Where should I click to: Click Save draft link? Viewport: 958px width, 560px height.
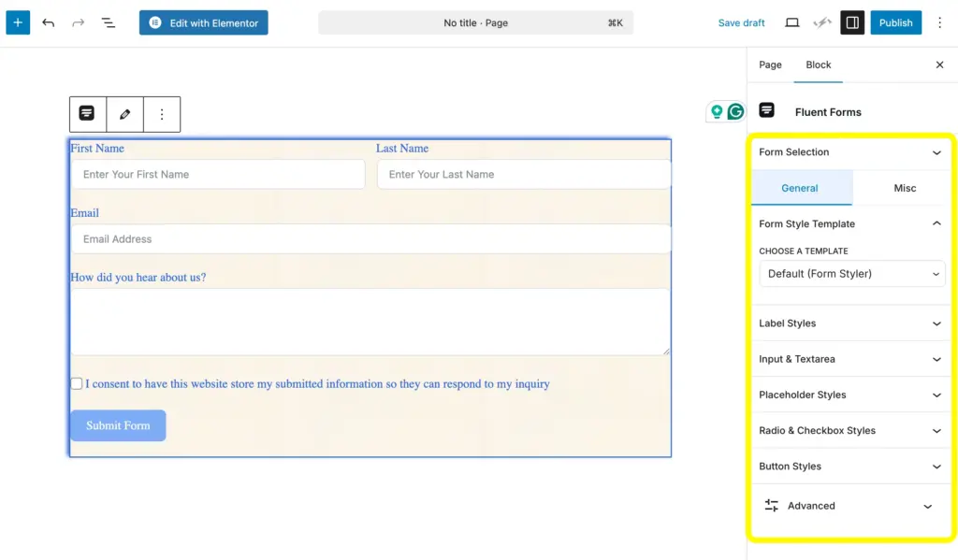tap(741, 22)
